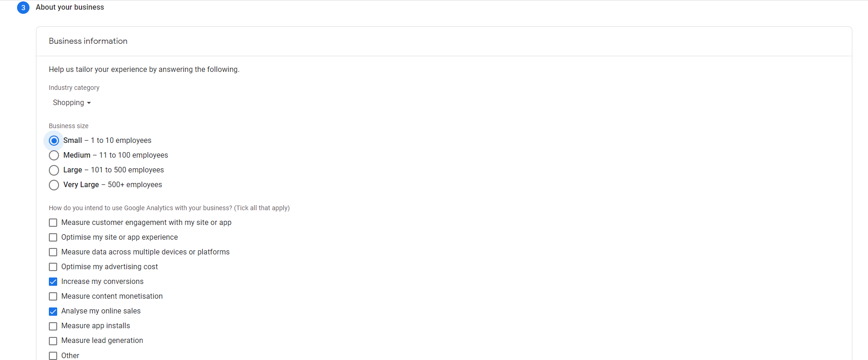Select Very Large 500+ employees

(x=54, y=185)
